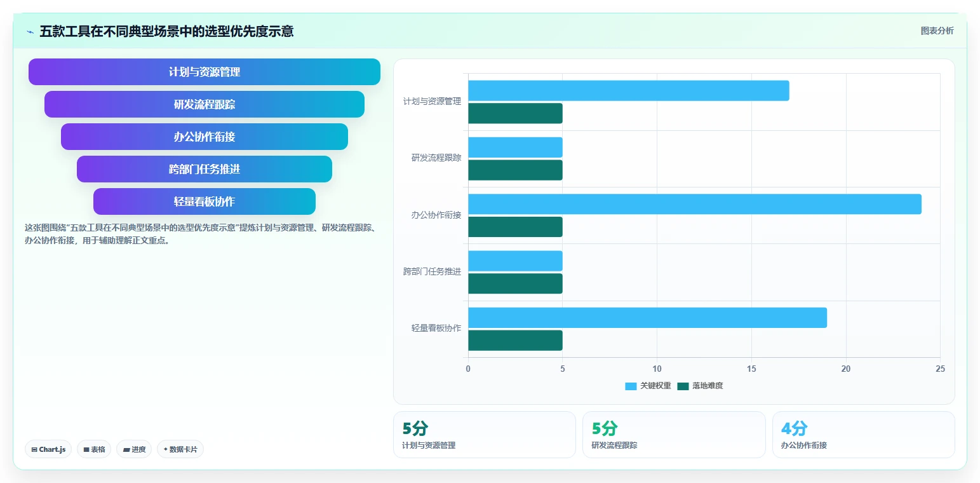
Task: Click the x-axis value 25
Action: pyautogui.click(x=940, y=369)
